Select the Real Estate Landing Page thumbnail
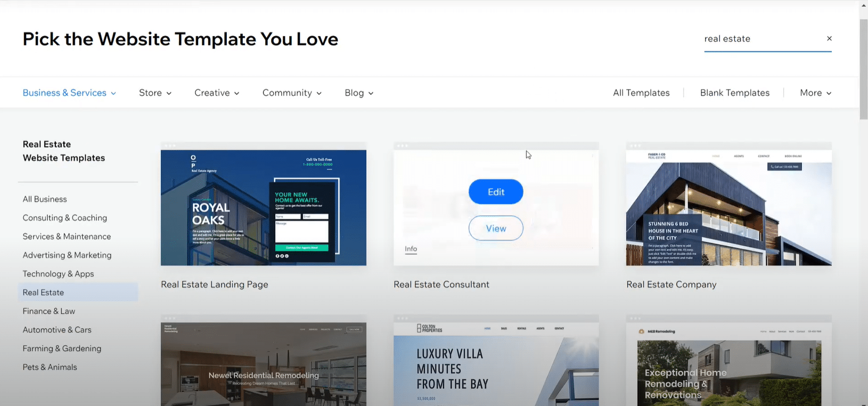Image resolution: width=868 pixels, height=406 pixels. click(264, 207)
